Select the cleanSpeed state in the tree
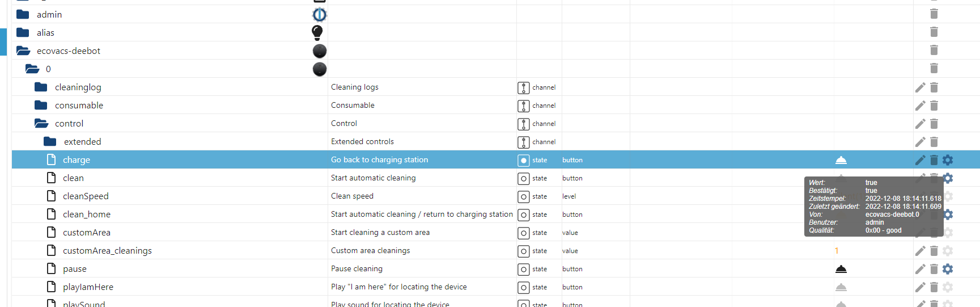 pyautogui.click(x=86, y=196)
